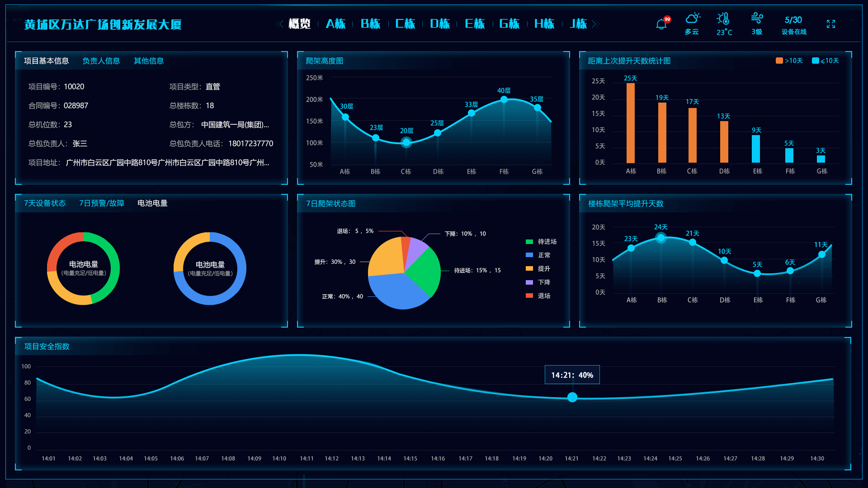Click the 爬架高度图 panel title
Screen dimensions: 868x488
click(325, 61)
